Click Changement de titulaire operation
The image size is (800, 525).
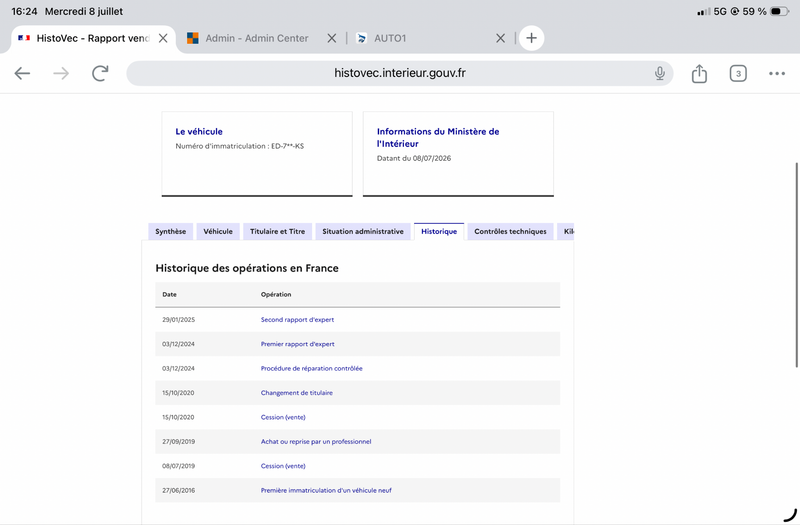[296, 393]
